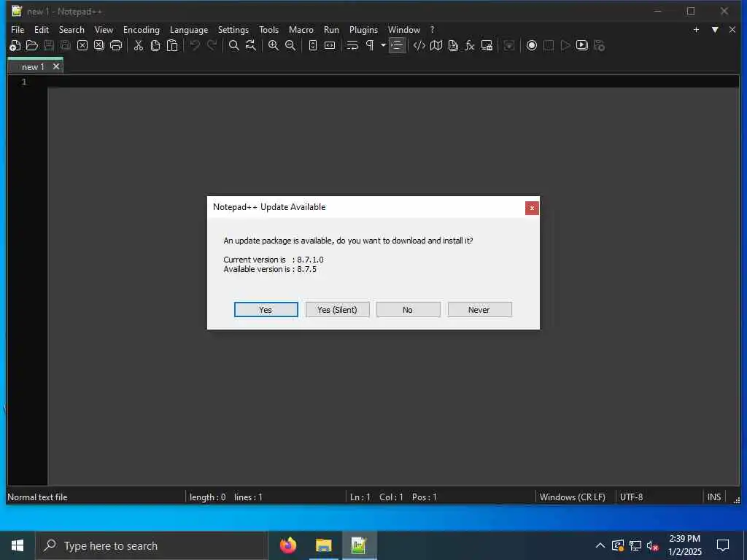Select the new 1 document tab
The image size is (747, 560).
tap(33, 66)
